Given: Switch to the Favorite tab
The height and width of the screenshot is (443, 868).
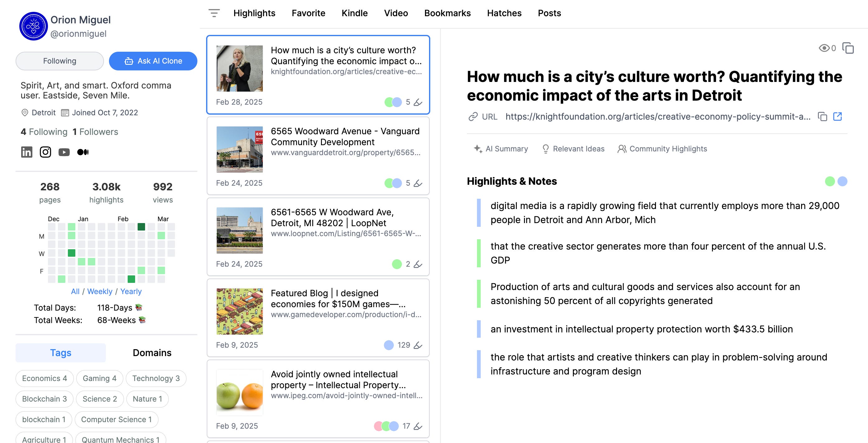Looking at the screenshot, I should point(308,13).
